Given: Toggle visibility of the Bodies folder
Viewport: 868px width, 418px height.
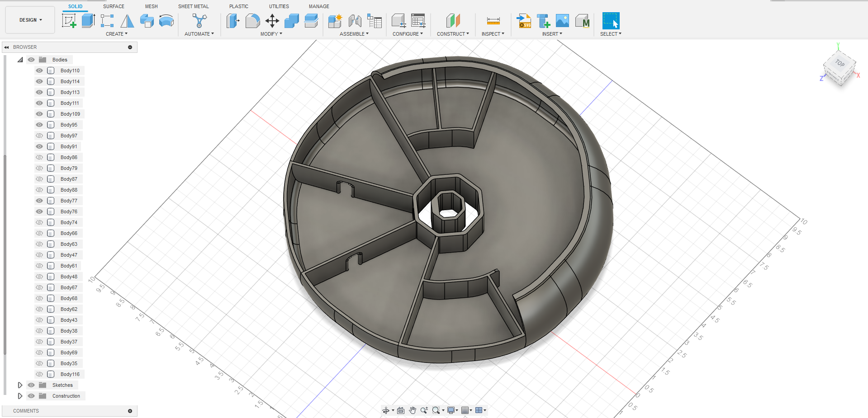Looking at the screenshot, I should (31, 60).
